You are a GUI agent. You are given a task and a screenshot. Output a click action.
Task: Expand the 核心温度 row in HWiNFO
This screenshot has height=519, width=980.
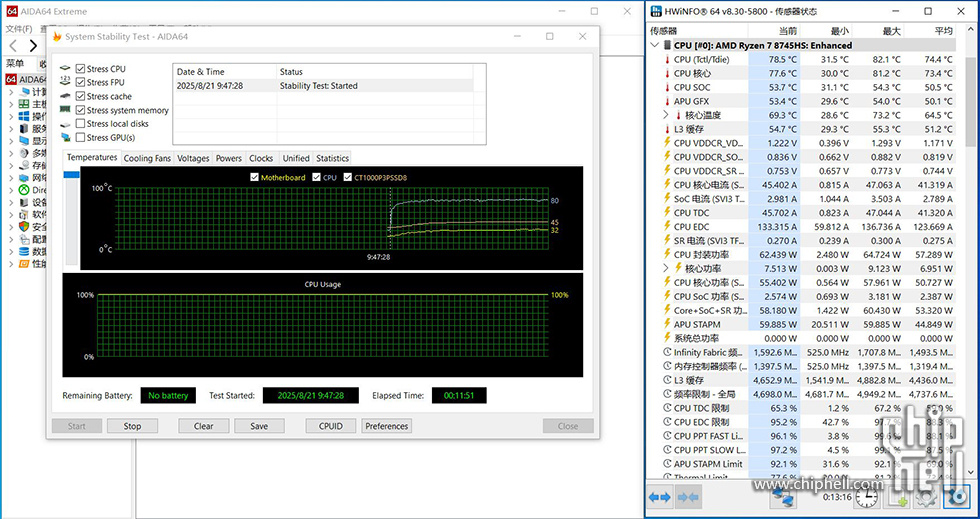tap(666, 115)
